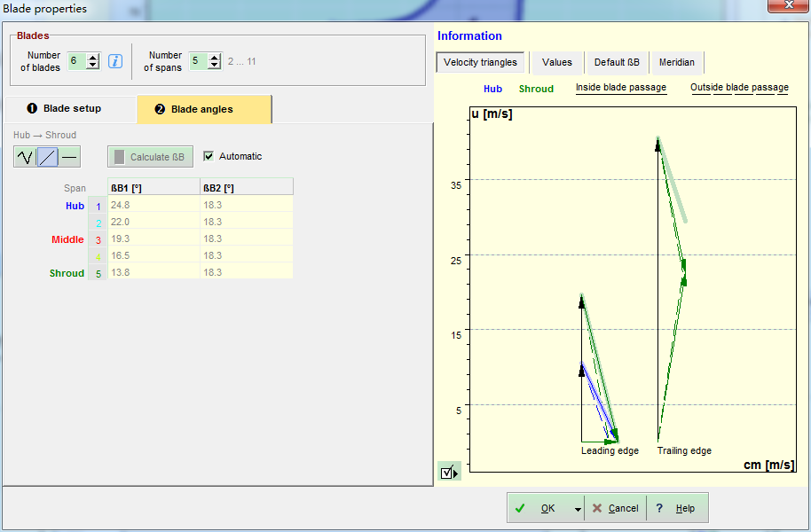Open Help for blade properties
Viewport: 811px width, 532px height.
tap(676, 509)
